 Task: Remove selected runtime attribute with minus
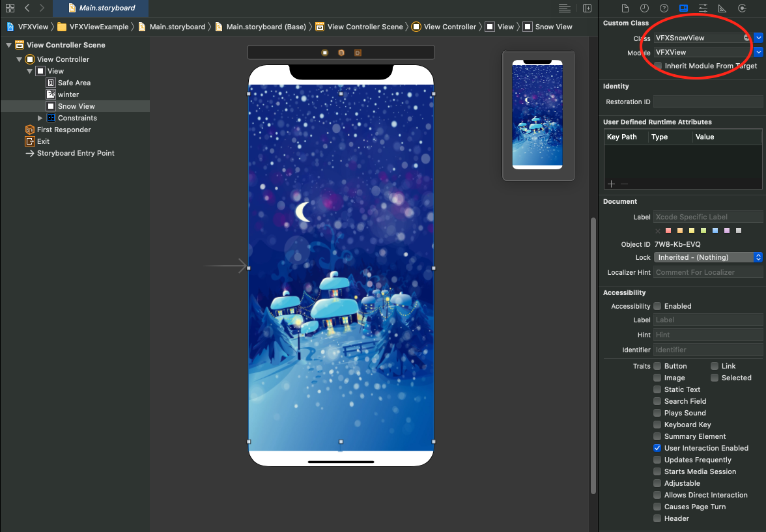tap(624, 184)
